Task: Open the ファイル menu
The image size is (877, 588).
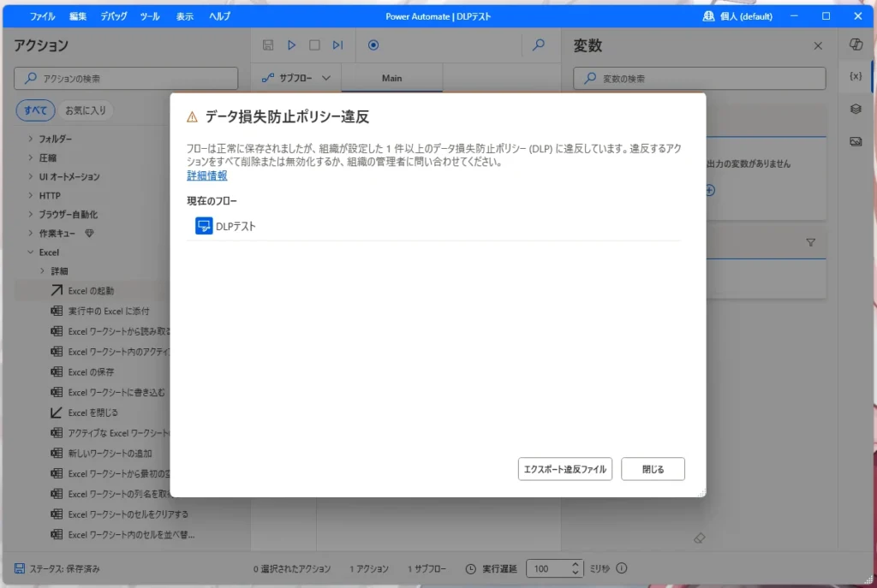Action: click(43, 17)
